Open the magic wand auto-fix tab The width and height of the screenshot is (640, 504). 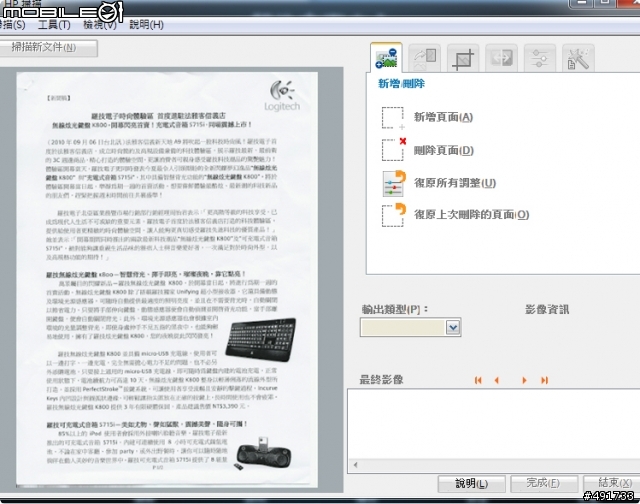coord(578,58)
